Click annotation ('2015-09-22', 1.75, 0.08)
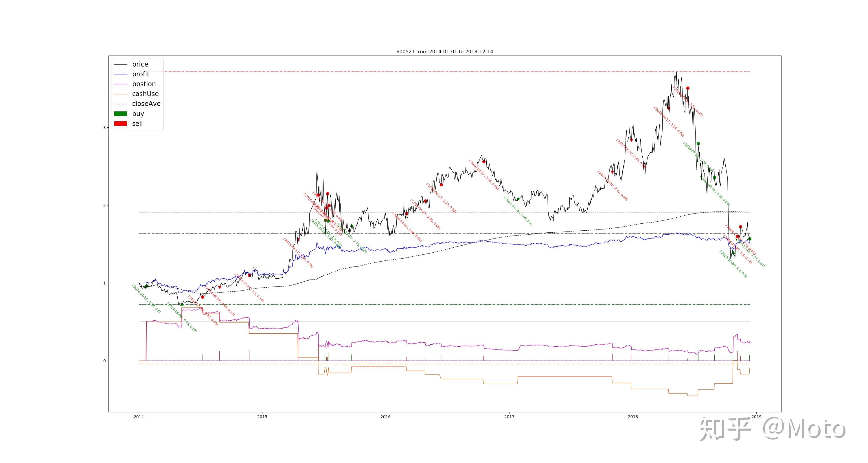Viewport: 868px width, 463px height. [352, 238]
